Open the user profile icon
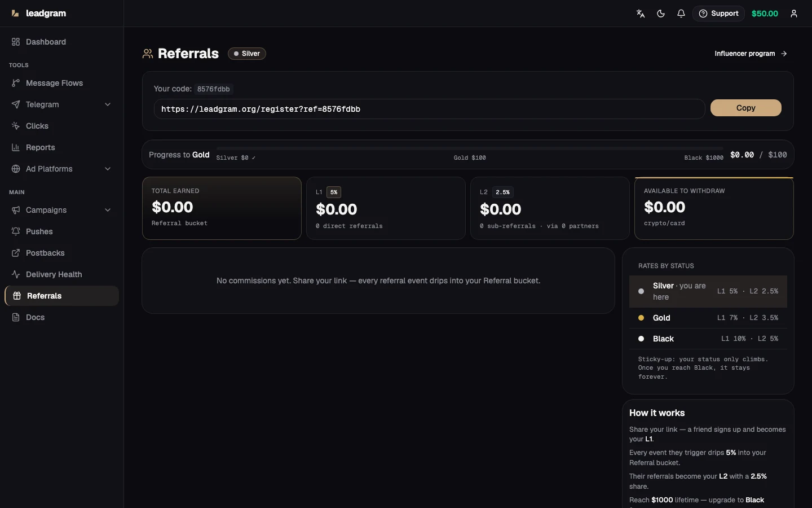The image size is (812, 508). click(794, 14)
